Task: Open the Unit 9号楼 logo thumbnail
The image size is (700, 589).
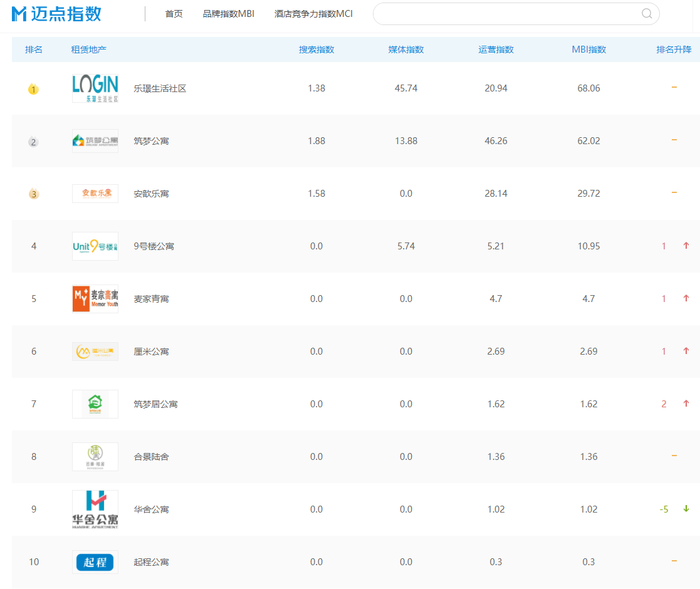Action: point(95,246)
